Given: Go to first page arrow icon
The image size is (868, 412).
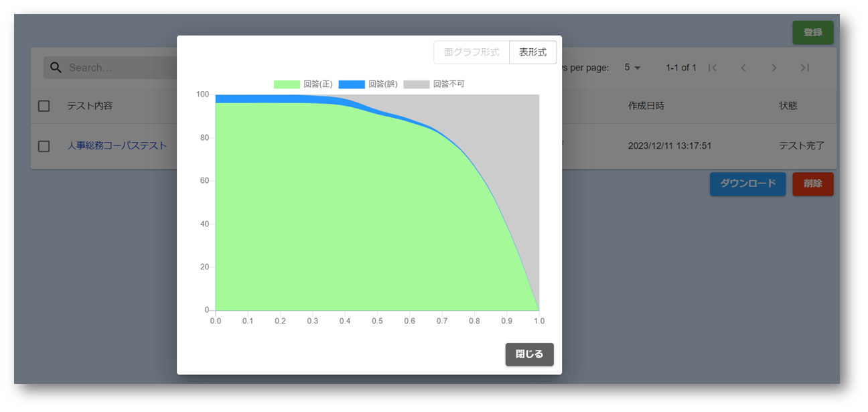Looking at the screenshot, I should [713, 68].
